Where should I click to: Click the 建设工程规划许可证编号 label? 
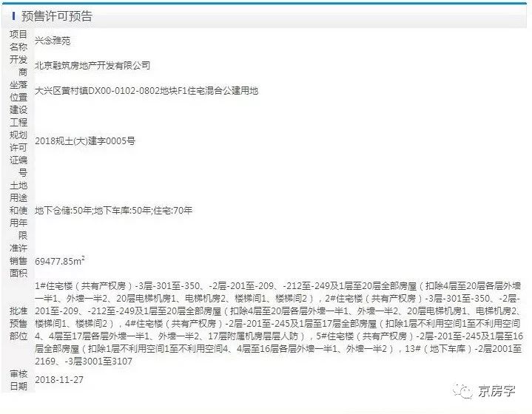tap(18, 141)
